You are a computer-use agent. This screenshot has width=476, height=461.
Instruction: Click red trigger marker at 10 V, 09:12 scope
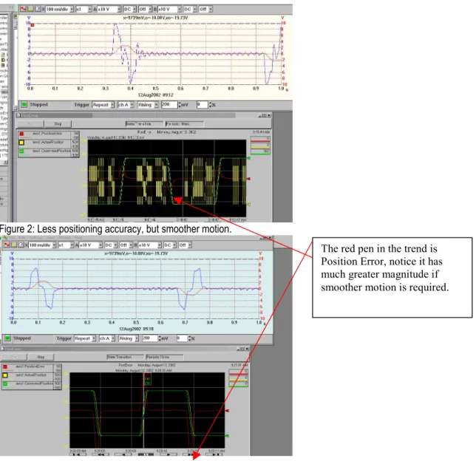click(x=33, y=24)
